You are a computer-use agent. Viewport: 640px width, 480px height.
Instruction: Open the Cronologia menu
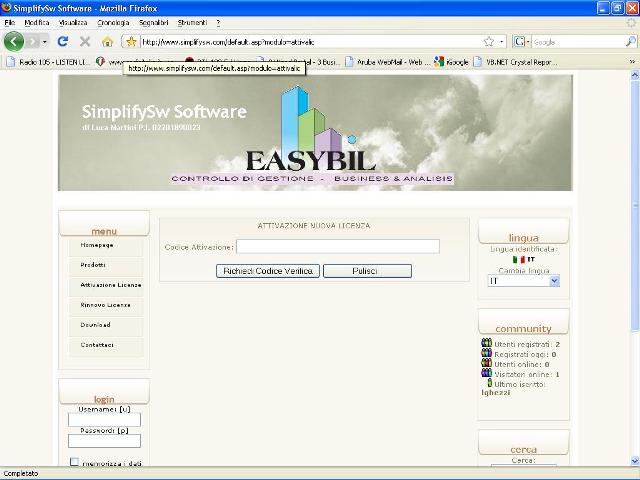(x=113, y=22)
